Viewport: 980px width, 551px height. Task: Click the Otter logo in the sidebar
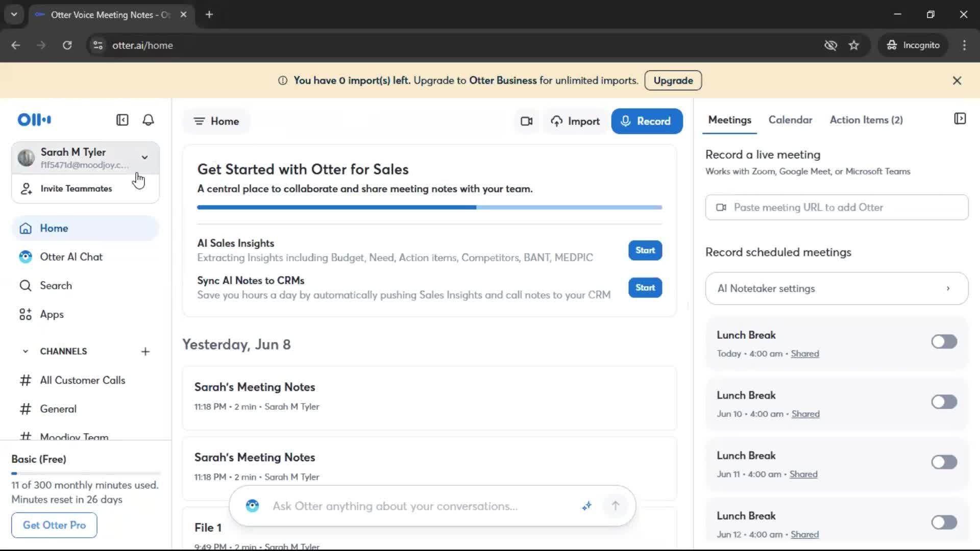[34, 120]
